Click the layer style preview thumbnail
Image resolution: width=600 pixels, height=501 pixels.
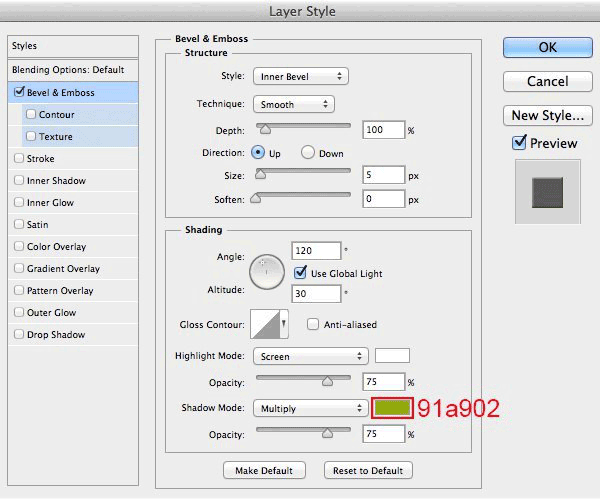pyautogui.click(x=547, y=192)
